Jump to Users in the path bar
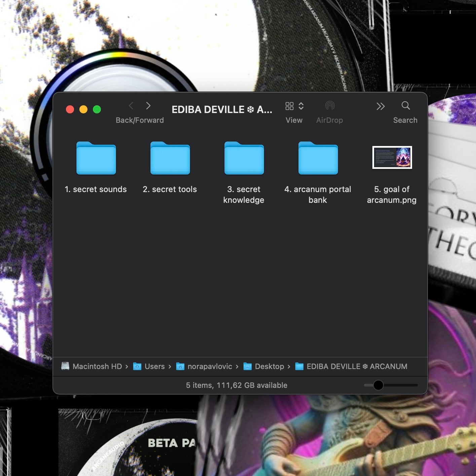This screenshot has width=476, height=476. pos(154,366)
